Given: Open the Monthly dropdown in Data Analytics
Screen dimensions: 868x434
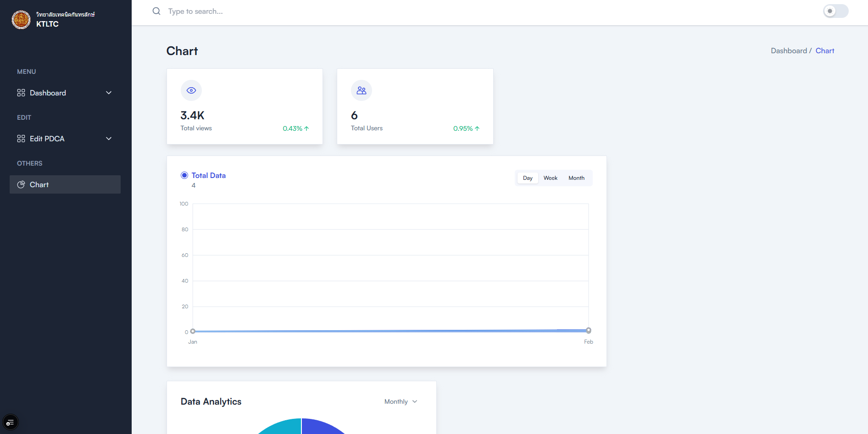Looking at the screenshot, I should point(401,401).
